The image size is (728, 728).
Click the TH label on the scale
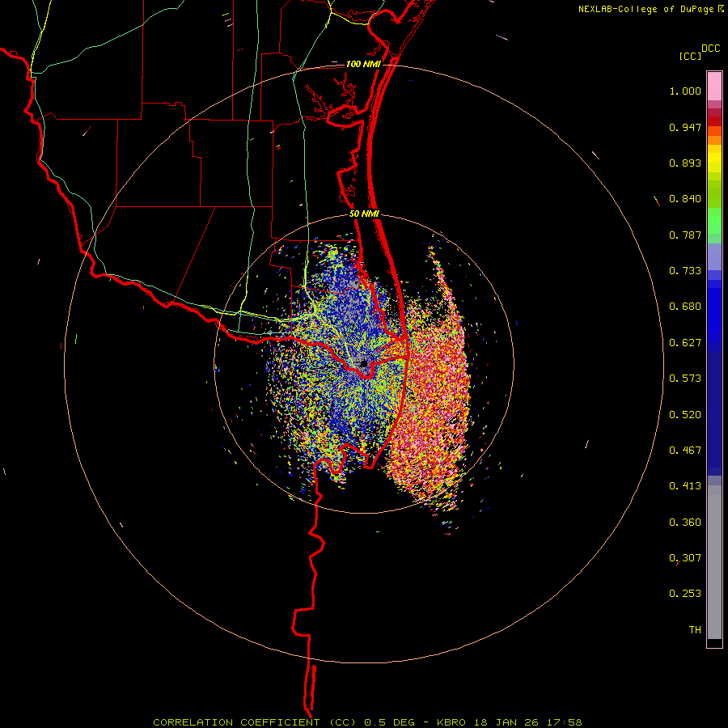pyautogui.click(x=695, y=630)
